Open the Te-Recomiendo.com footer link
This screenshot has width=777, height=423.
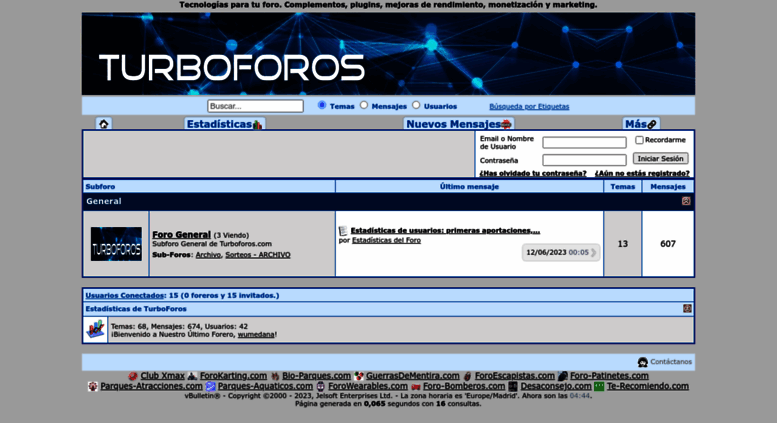coord(648,386)
